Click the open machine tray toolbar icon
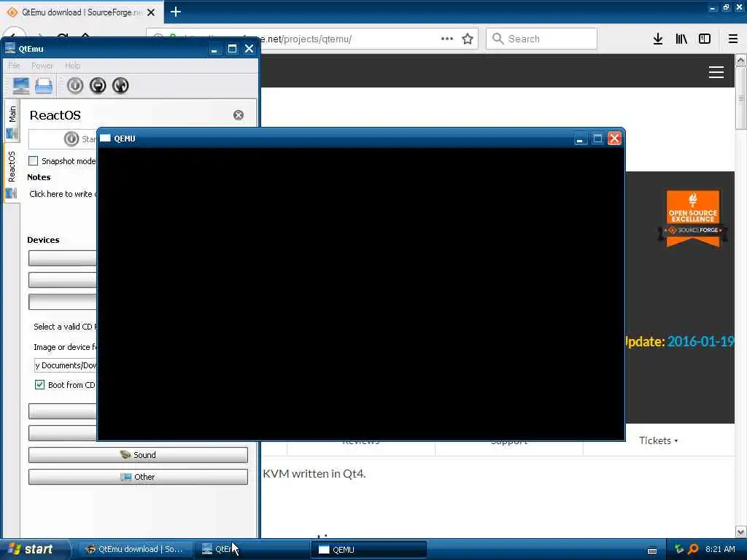The image size is (747, 560). coord(44,86)
